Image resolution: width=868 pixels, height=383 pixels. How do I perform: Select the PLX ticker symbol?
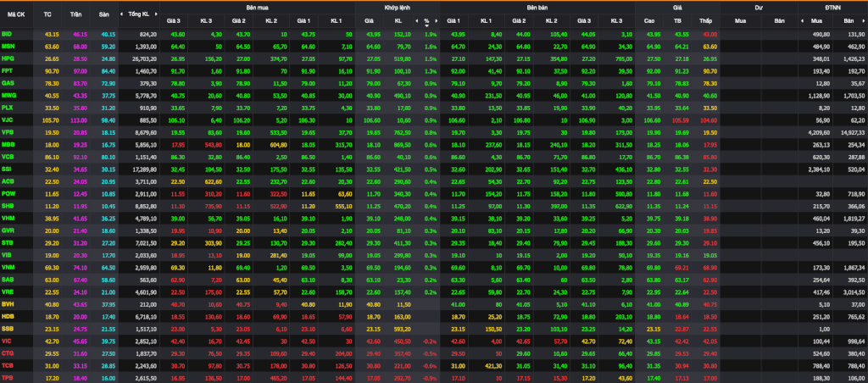[7, 108]
